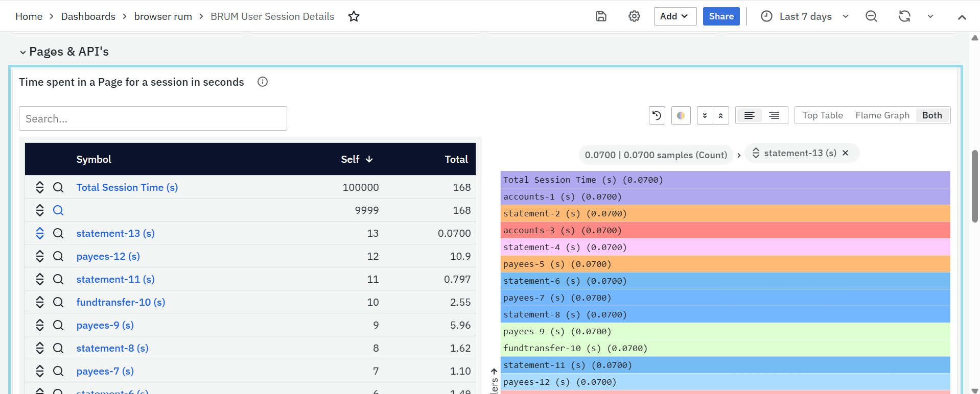Click sandwich view icon for statement-11 row
Image resolution: width=980 pixels, height=394 pixels.
[x=40, y=279]
